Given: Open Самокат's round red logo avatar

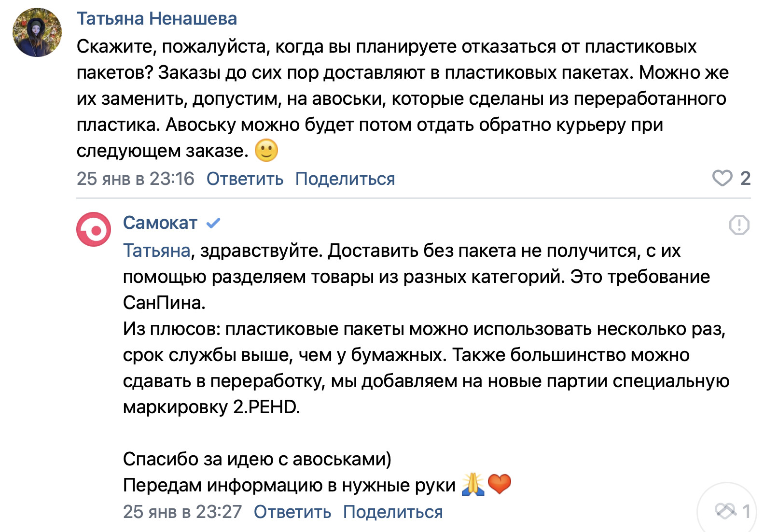Looking at the screenshot, I should pos(94,230).
